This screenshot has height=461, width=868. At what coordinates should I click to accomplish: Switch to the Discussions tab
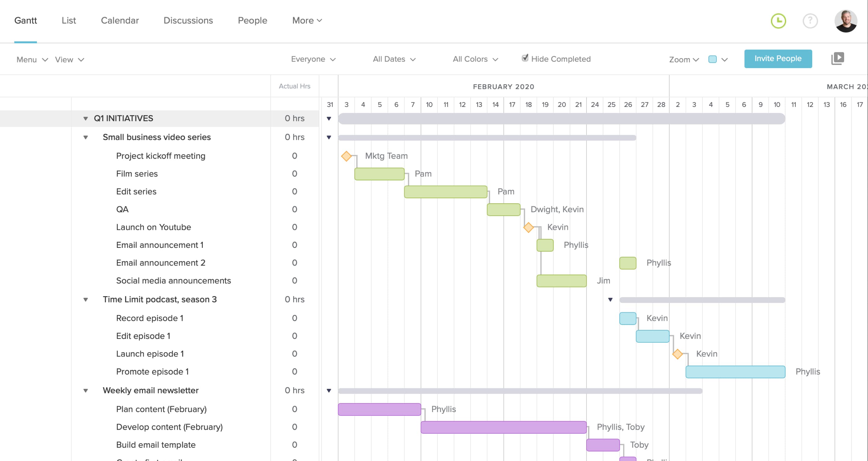tap(188, 20)
